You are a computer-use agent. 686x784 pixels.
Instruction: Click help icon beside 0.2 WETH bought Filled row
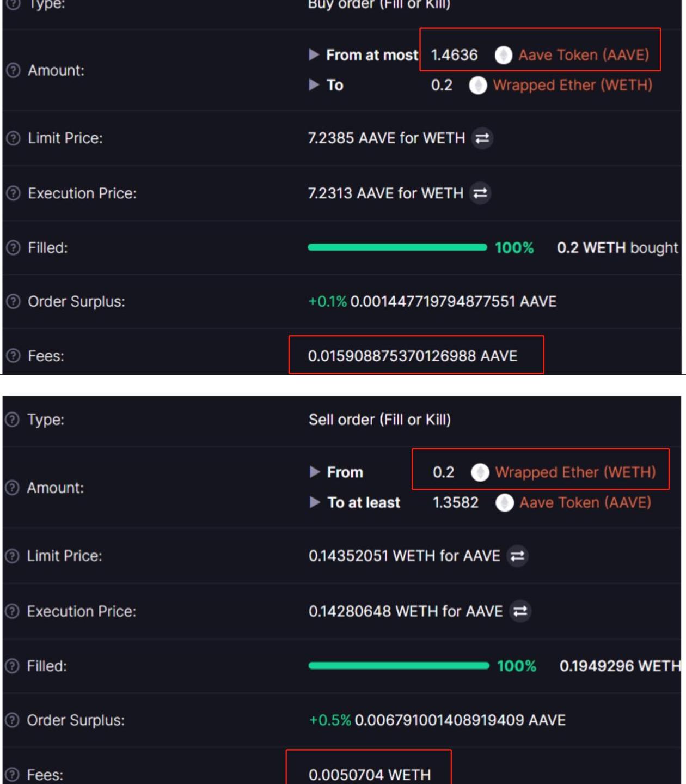coord(13,248)
